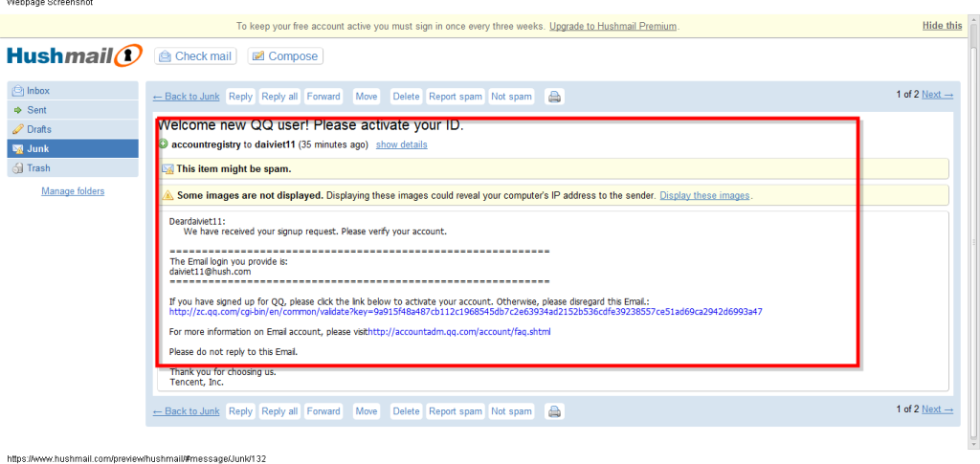Click bottom Reply all button
The image size is (980, 464).
(279, 411)
